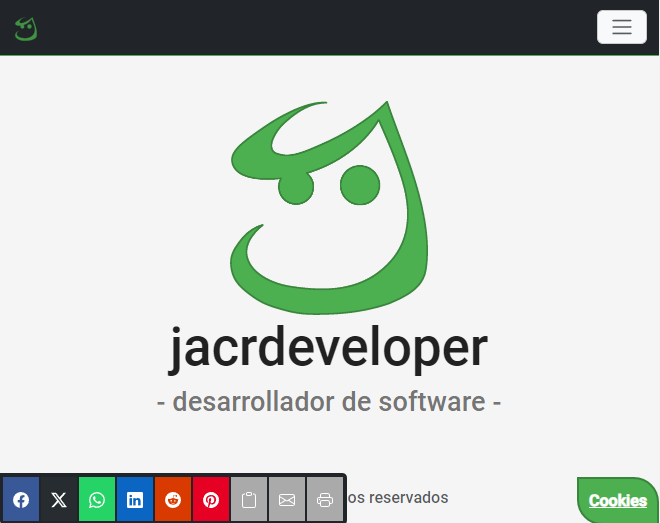Click the small green logo in navbar
This screenshot has height=523, width=660.
click(26, 29)
